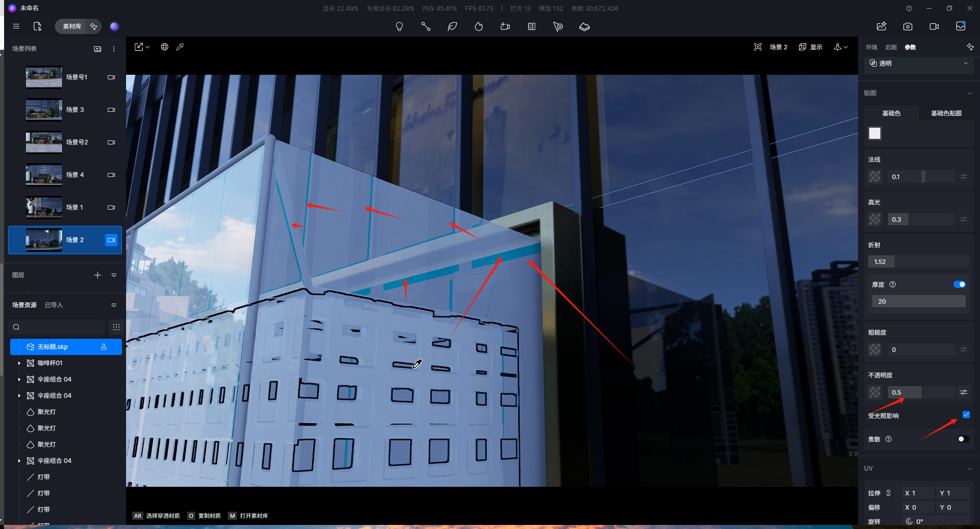Click the light bulb icon in top toolbar
The width and height of the screenshot is (980, 529).
click(x=399, y=26)
